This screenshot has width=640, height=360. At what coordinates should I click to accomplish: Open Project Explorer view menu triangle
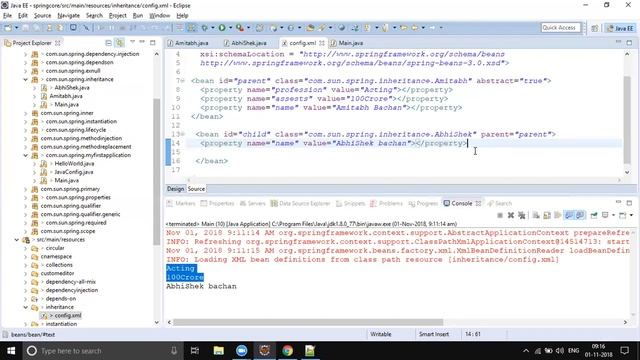coord(132,42)
